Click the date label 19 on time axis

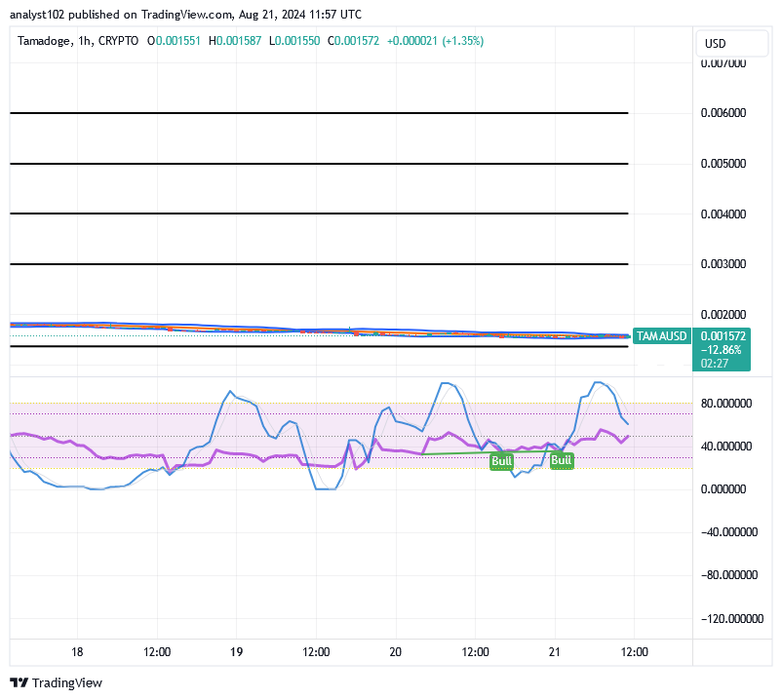click(236, 652)
